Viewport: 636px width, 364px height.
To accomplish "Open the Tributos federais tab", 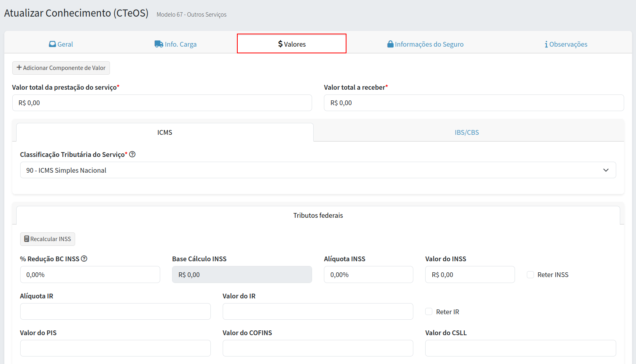I will [318, 215].
